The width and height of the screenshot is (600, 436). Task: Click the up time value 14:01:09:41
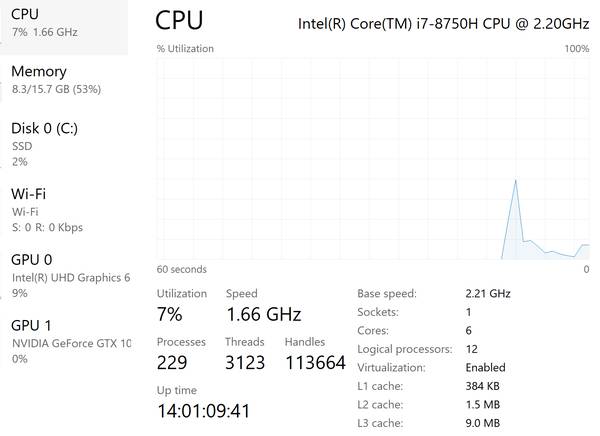tap(203, 410)
